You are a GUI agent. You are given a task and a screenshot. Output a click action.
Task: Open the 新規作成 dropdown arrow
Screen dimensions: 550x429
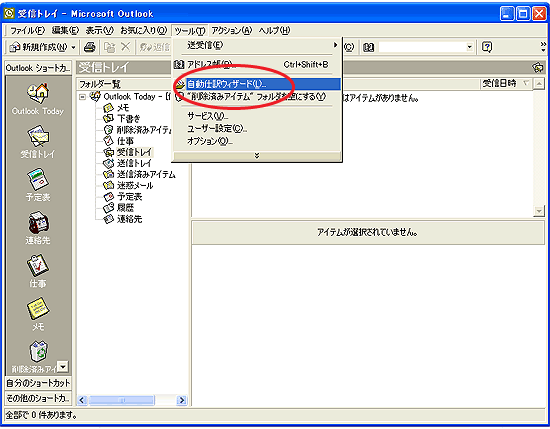[73, 47]
